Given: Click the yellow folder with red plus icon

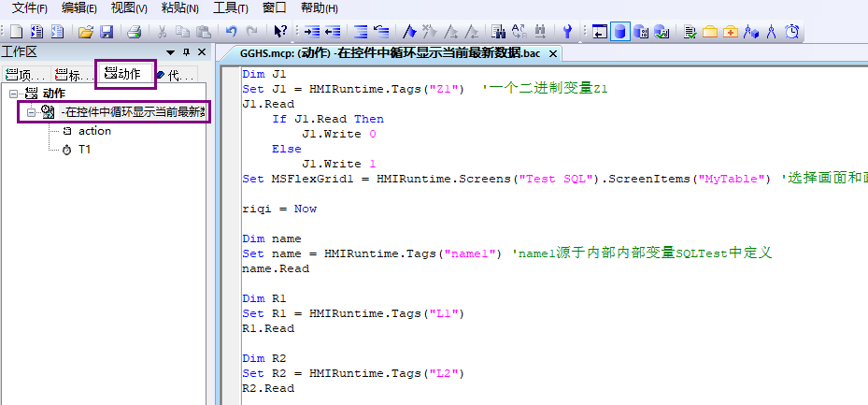Looking at the screenshot, I should click(731, 32).
